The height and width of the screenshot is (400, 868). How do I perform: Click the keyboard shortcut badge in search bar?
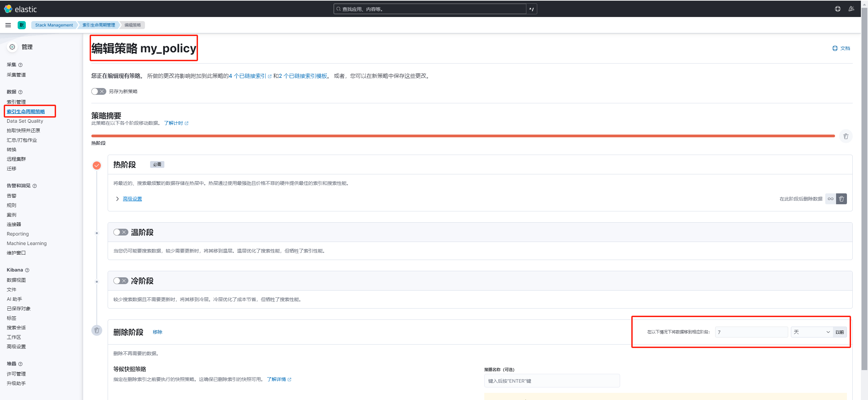(x=531, y=9)
